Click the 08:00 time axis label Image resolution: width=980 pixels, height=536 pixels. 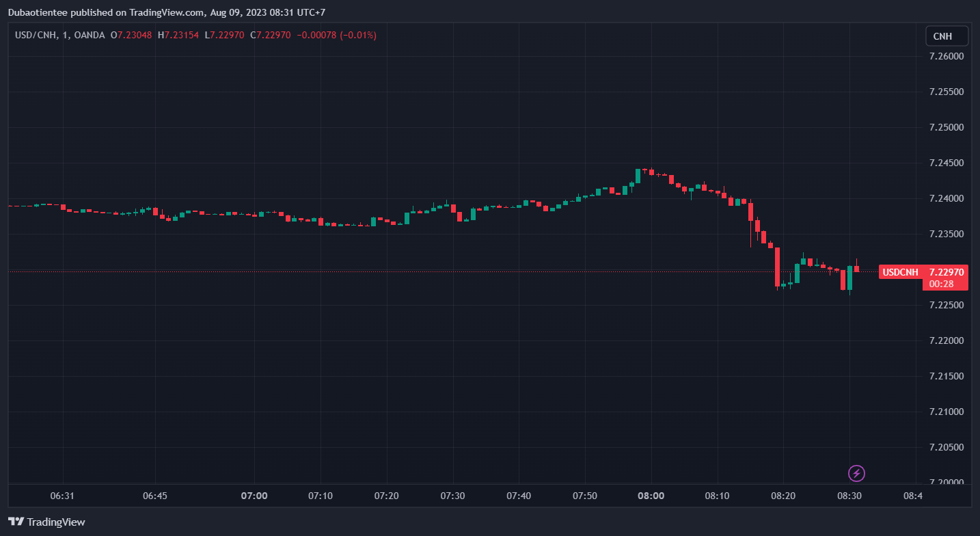(x=651, y=495)
